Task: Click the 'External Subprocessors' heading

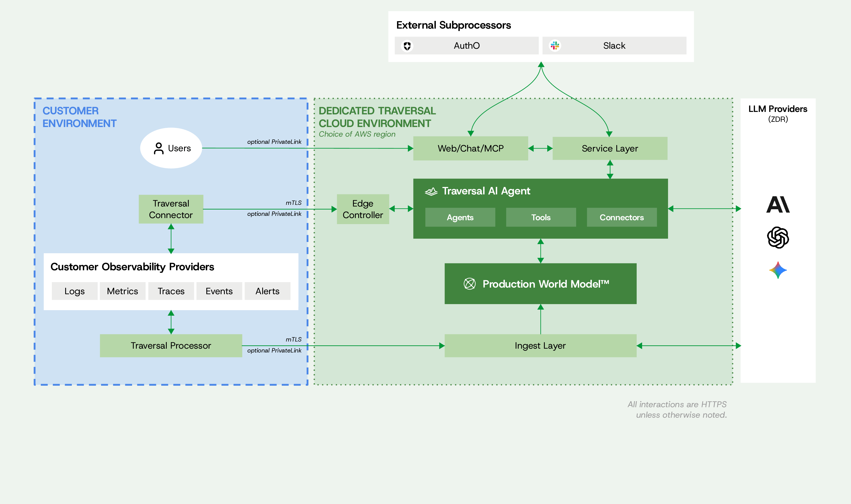Action: click(453, 25)
